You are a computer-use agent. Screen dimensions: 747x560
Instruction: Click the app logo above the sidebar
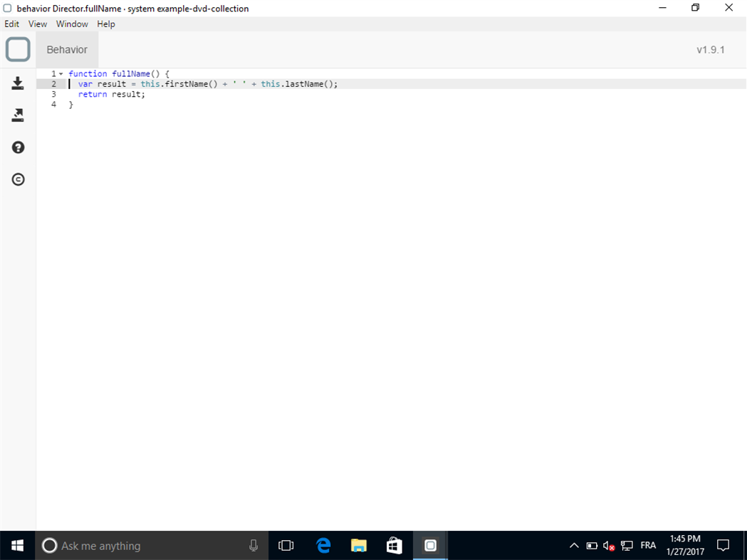pyautogui.click(x=17, y=49)
